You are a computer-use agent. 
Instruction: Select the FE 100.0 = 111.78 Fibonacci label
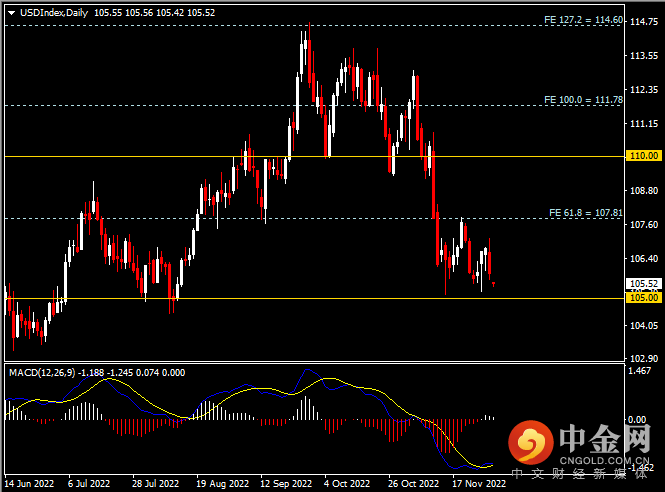pyautogui.click(x=583, y=100)
